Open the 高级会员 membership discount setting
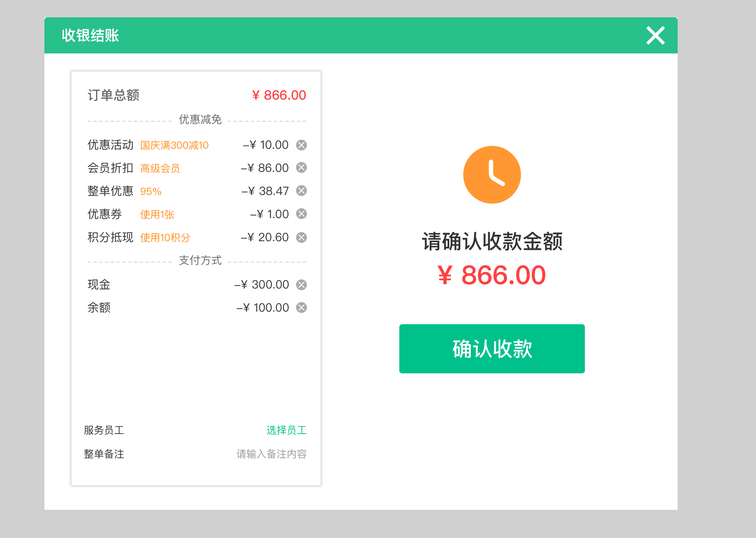 160,168
